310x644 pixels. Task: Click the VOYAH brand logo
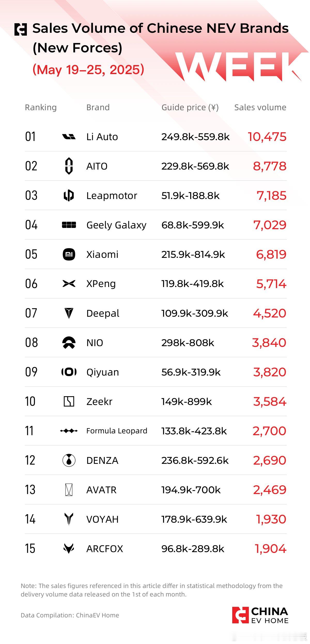(x=69, y=519)
